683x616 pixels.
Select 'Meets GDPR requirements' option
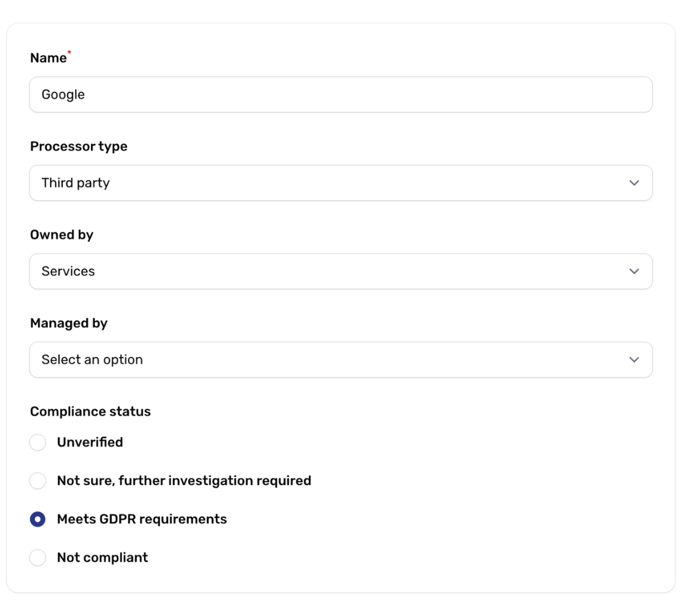click(38, 519)
